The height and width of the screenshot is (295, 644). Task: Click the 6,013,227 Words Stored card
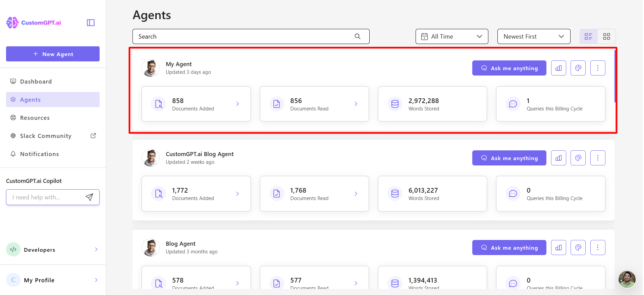click(432, 194)
